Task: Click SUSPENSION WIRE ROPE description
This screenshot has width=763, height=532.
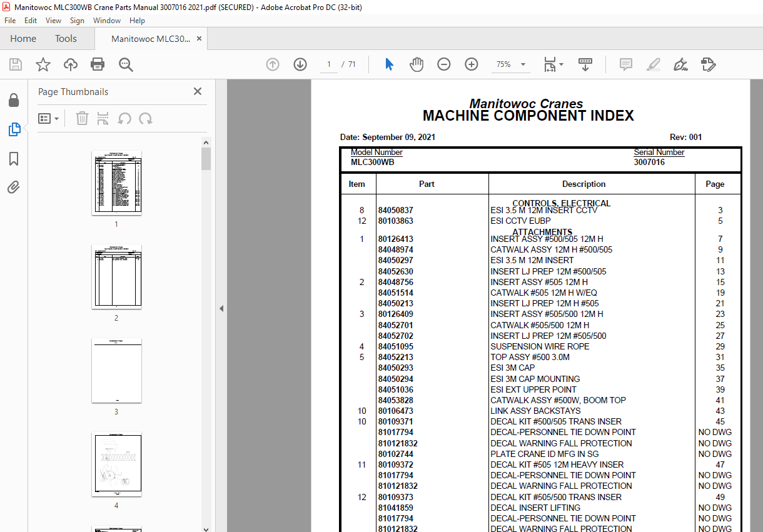Action: click(540, 346)
